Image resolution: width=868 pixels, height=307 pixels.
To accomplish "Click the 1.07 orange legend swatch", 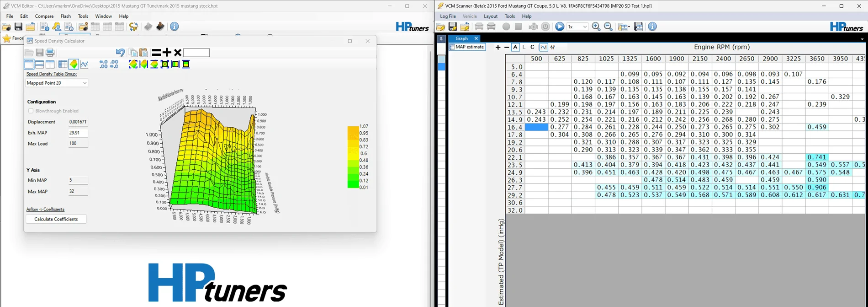I will pyautogui.click(x=353, y=129).
